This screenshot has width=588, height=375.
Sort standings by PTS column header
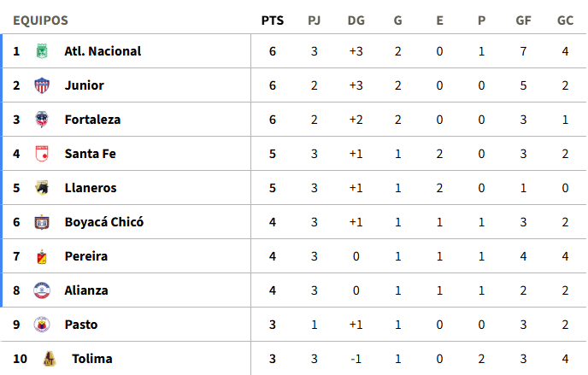(273, 21)
